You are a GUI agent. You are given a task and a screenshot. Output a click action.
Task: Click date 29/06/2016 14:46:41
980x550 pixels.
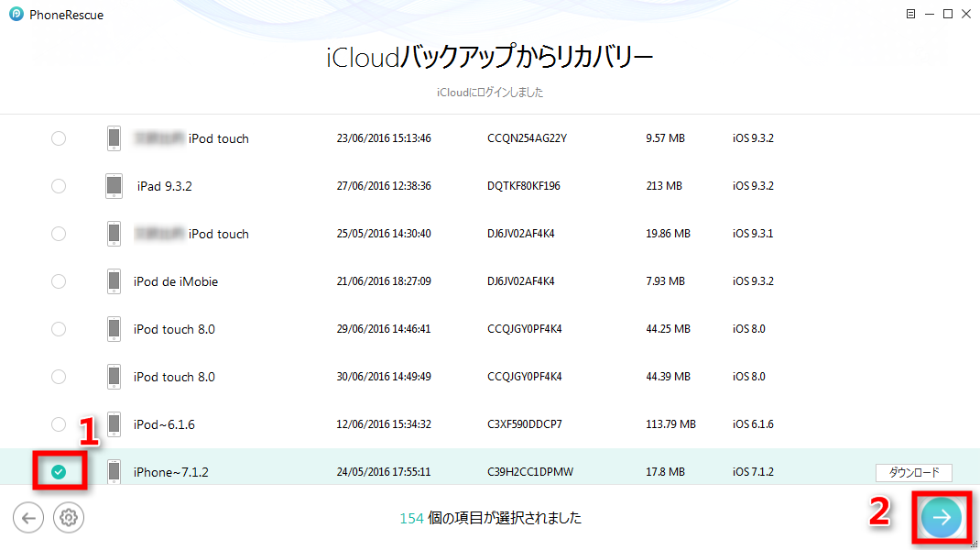[x=384, y=328]
